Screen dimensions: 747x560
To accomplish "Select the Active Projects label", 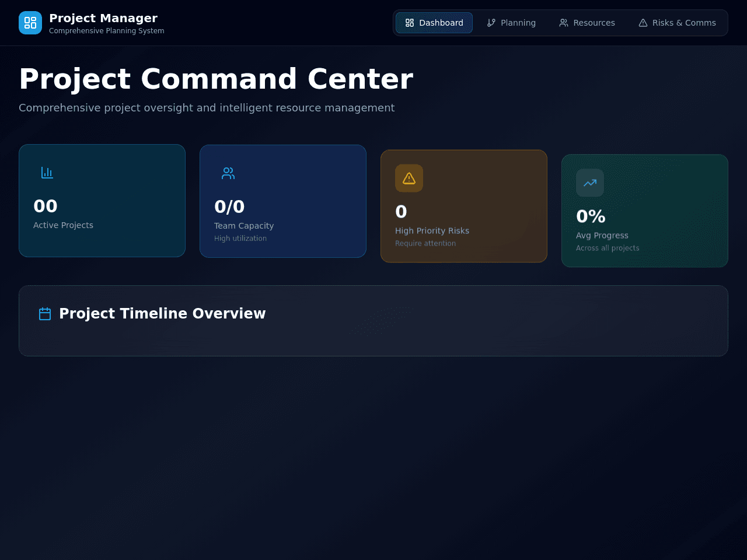I will (x=63, y=225).
